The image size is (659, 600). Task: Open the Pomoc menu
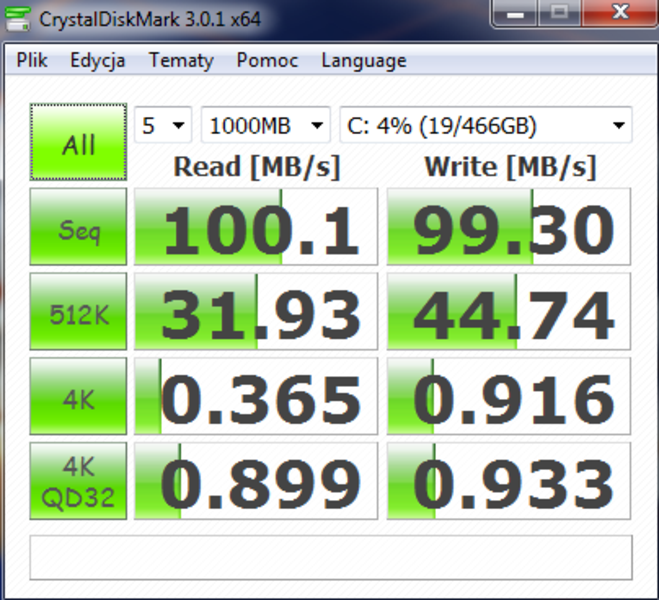tap(267, 60)
